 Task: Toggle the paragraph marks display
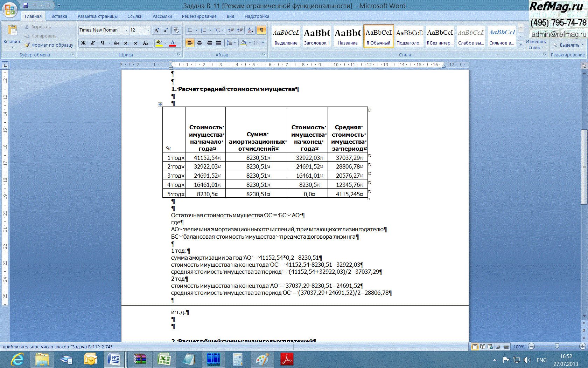tap(261, 30)
